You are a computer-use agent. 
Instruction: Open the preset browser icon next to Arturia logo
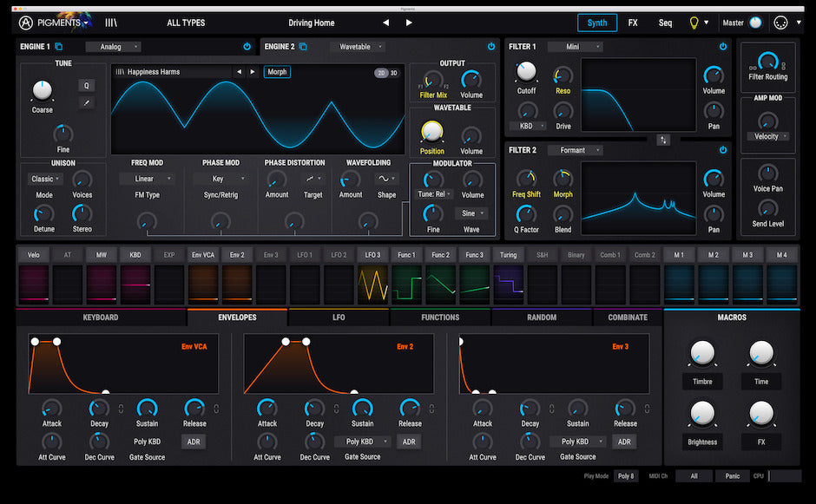pyautogui.click(x=109, y=23)
